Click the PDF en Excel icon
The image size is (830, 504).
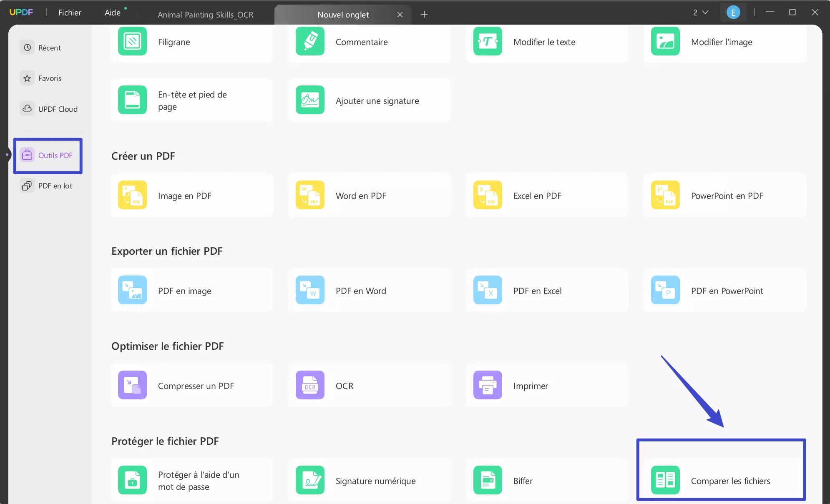(x=488, y=290)
